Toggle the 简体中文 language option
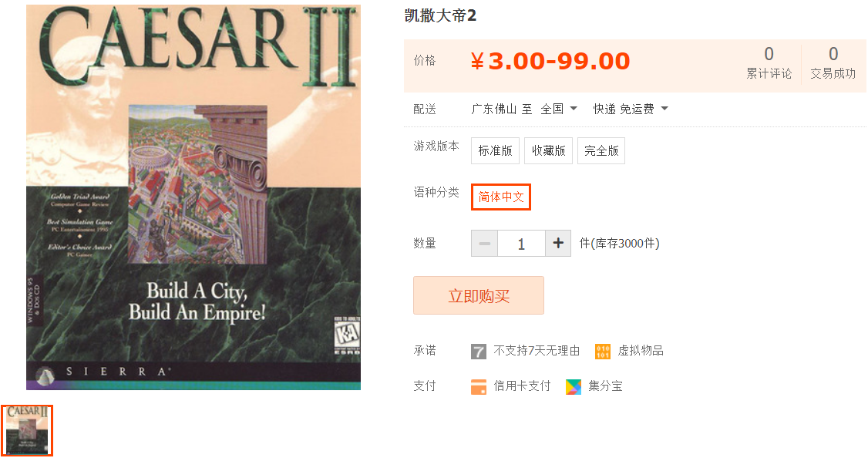 click(501, 197)
